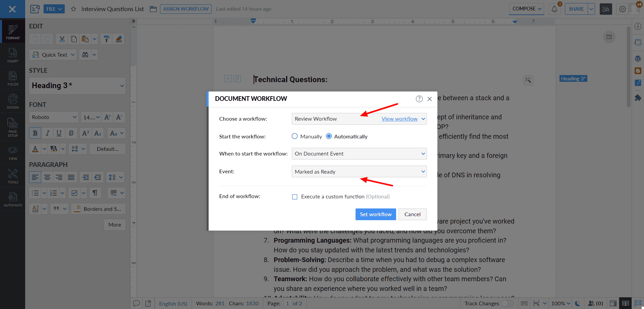Expand the Choose a workflow dropdown arrow
The image size is (644, 309).
pos(423,119)
